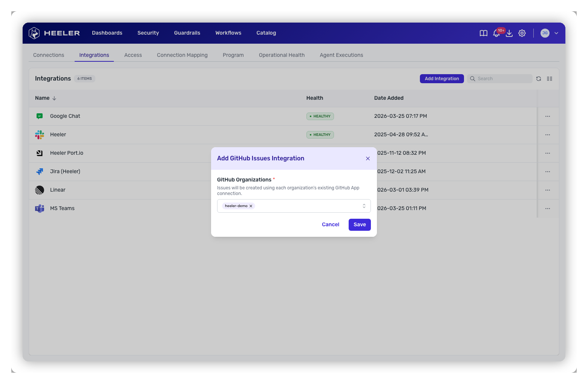The image size is (588, 384).
Task: Click the Add Integration button
Action: point(442,79)
